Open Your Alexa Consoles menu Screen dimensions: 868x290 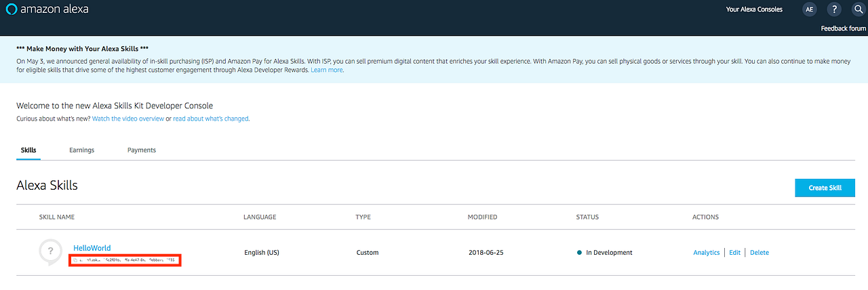click(x=754, y=9)
